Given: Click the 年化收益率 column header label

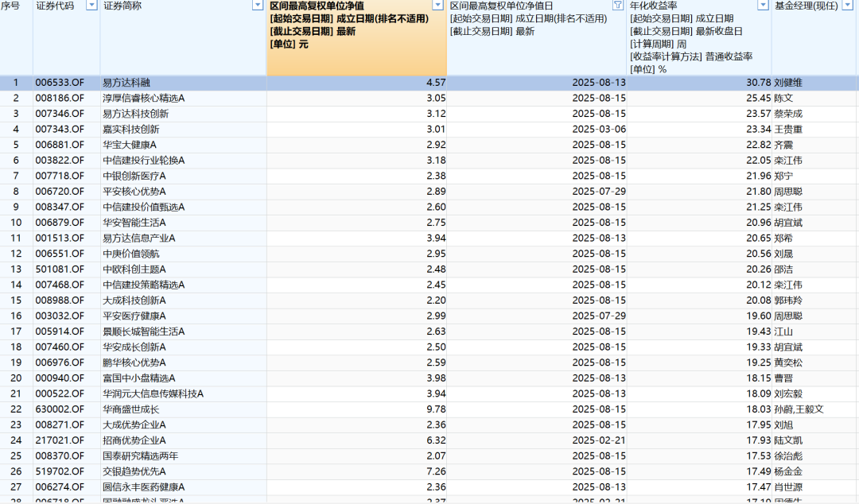Looking at the screenshot, I should click(654, 6).
